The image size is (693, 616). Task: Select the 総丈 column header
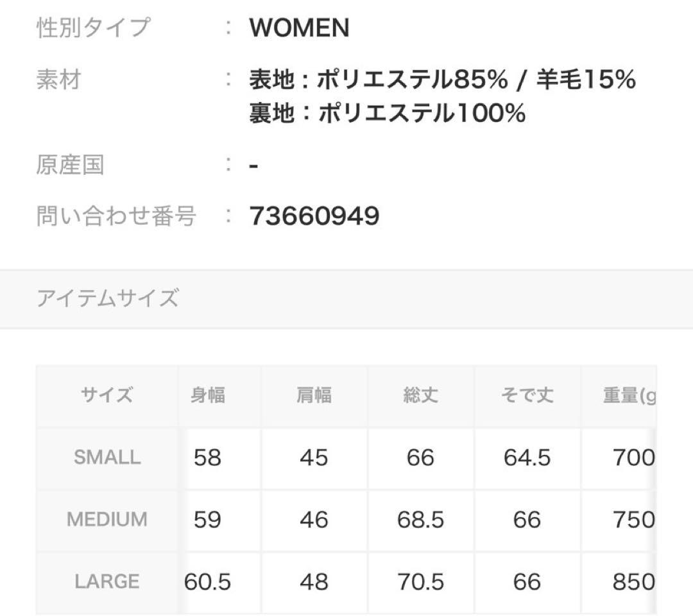[x=420, y=395]
